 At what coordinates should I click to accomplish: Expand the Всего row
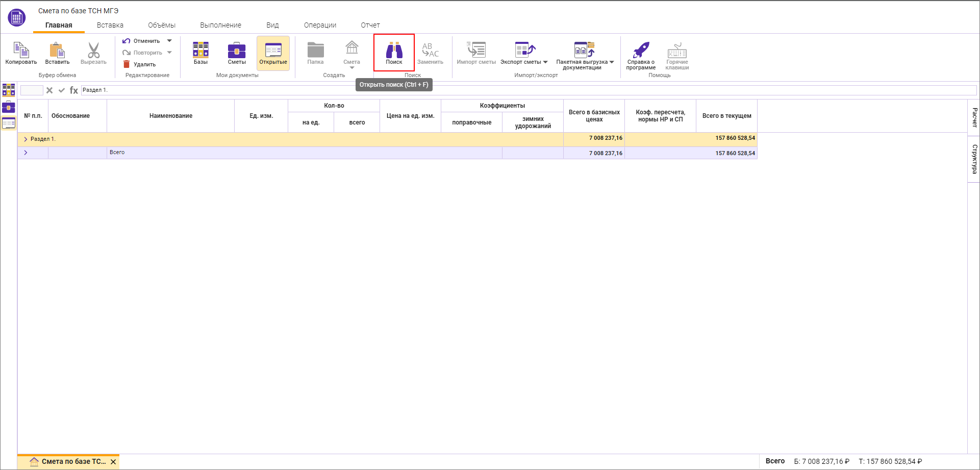pyautogui.click(x=26, y=153)
